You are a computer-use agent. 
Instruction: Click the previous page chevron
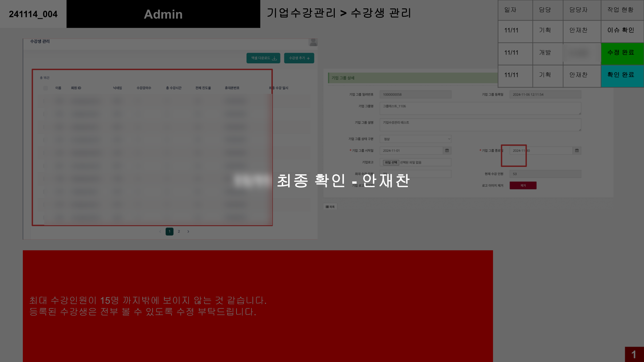pyautogui.click(x=160, y=231)
